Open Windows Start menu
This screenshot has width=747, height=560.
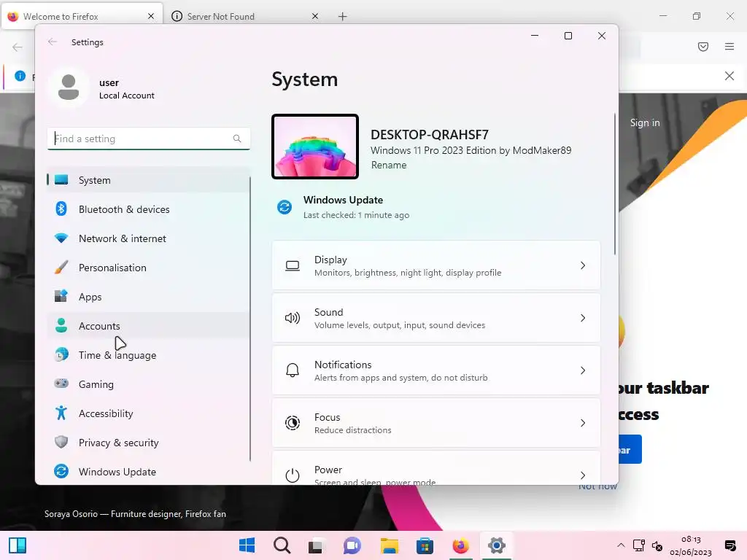click(247, 545)
